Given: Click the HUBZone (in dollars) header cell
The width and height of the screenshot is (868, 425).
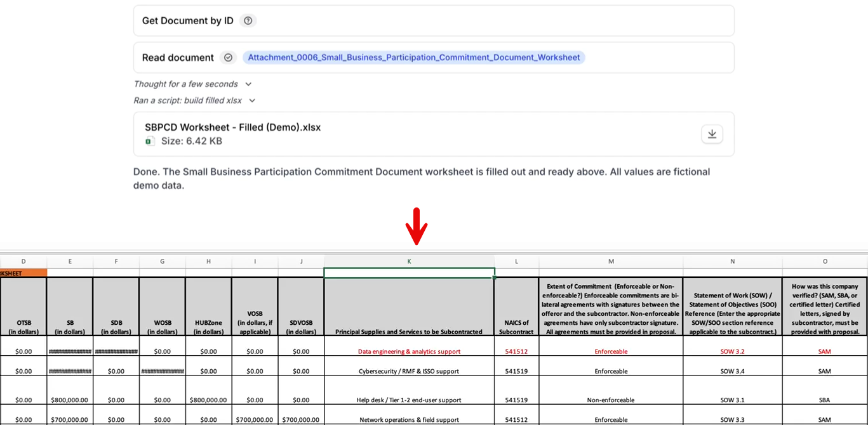Looking at the screenshot, I should pyautogui.click(x=208, y=307).
